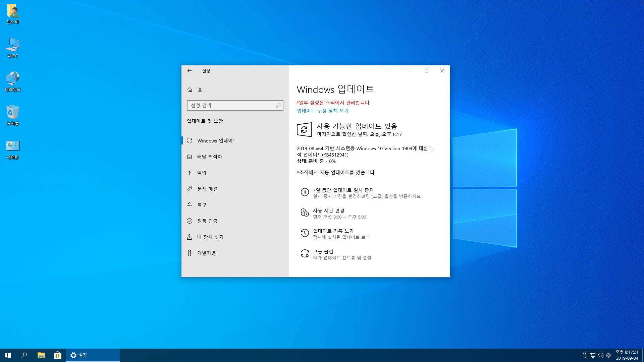Image resolution: width=644 pixels, height=362 pixels.
Task: Click the 상태: 준비 중 - 0% text
Action: (316, 161)
